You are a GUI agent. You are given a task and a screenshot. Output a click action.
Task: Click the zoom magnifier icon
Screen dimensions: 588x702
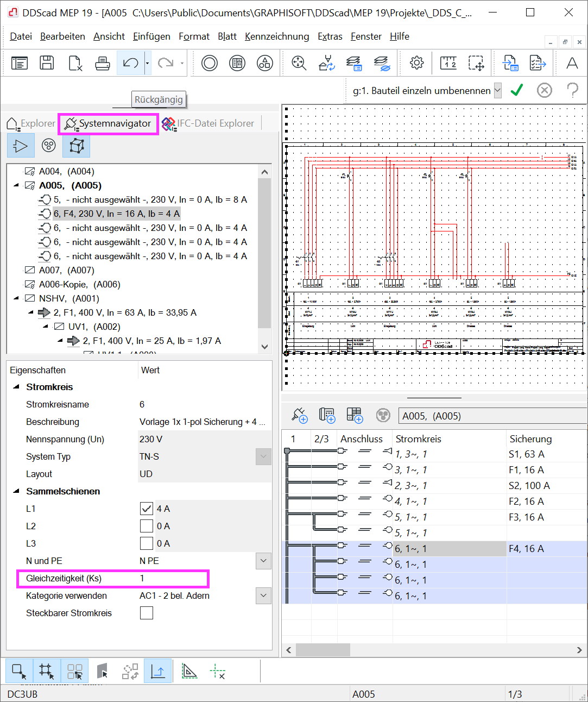point(299,63)
